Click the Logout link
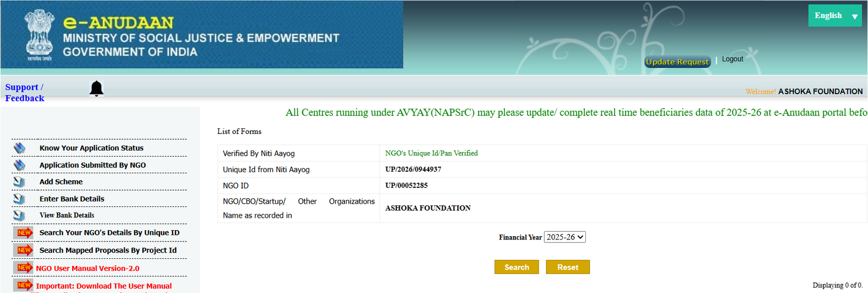 coord(732,59)
